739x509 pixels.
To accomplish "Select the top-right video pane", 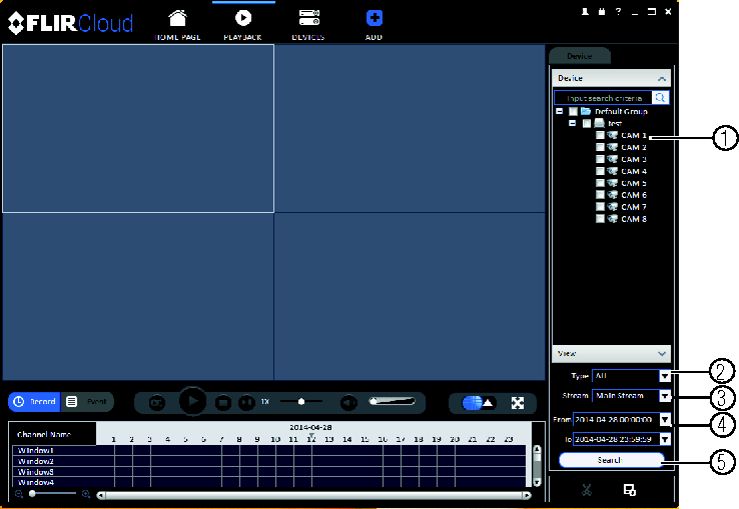I will point(410,129).
